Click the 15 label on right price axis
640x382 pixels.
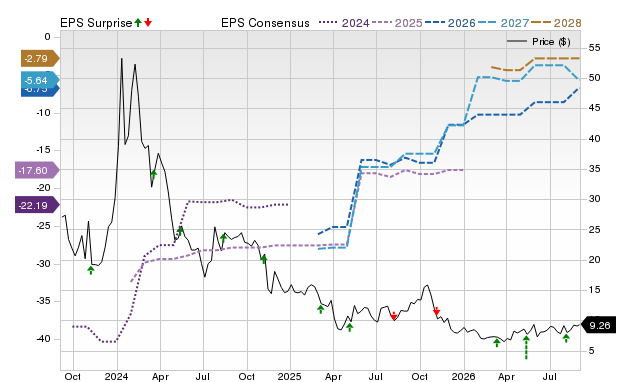pos(594,290)
